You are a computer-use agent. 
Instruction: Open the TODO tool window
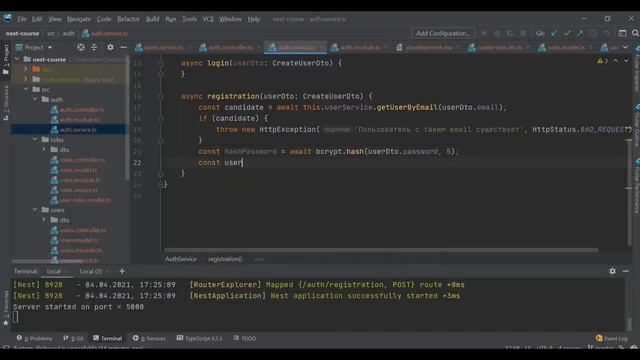[x=245, y=338]
